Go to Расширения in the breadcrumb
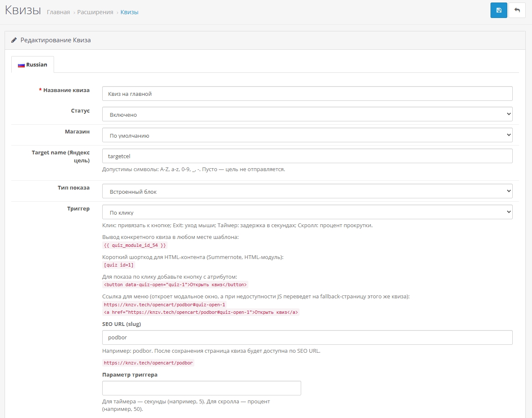The image size is (532, 418). [x=95, y=12]
